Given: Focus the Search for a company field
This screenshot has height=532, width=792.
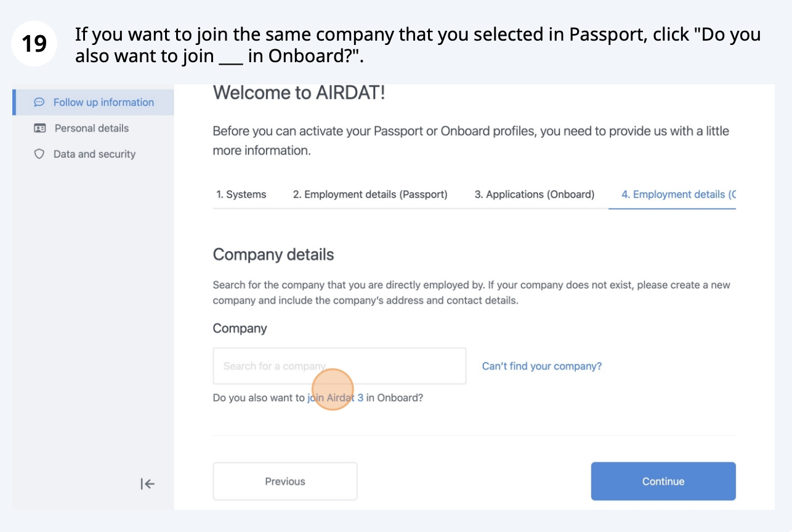Looking at the screenshot, I should pyautogui.click(x=339, y=366).
